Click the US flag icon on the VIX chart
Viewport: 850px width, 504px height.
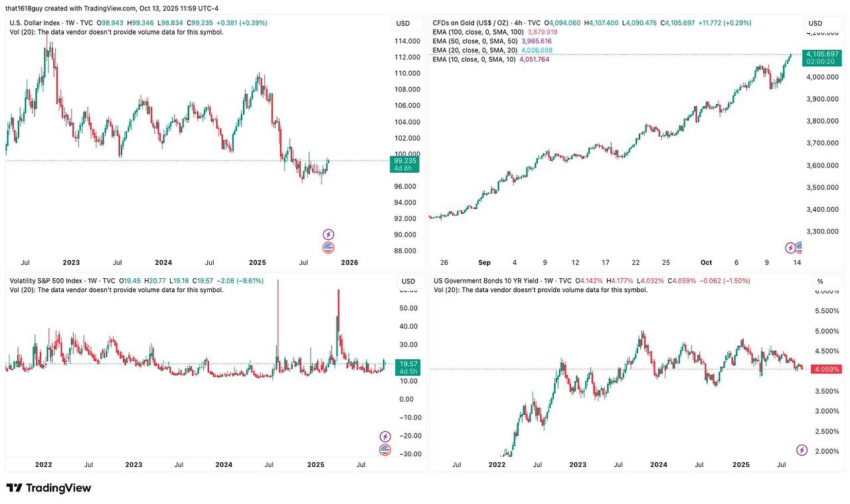point(385,450)
